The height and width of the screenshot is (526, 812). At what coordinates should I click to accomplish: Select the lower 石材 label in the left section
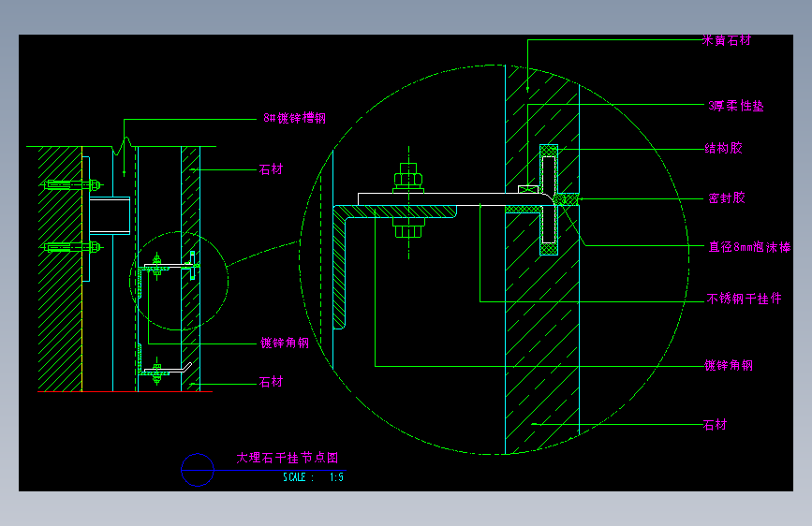coord(271,382)
